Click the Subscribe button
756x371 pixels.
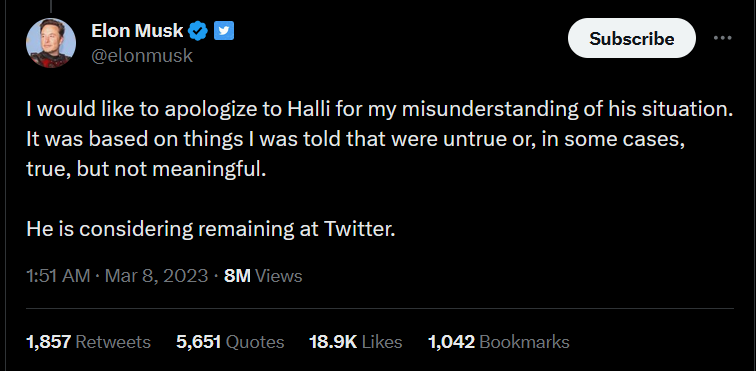pyautogui.click(x=632, y=38)
